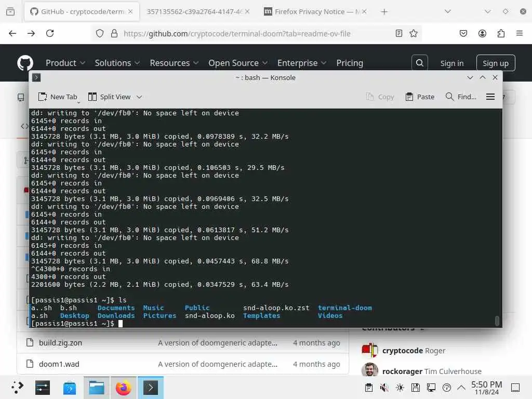The image size is (532, 399).
Task: Expand Solutions dropdown in GitHub header
Action: coord(117,63)
